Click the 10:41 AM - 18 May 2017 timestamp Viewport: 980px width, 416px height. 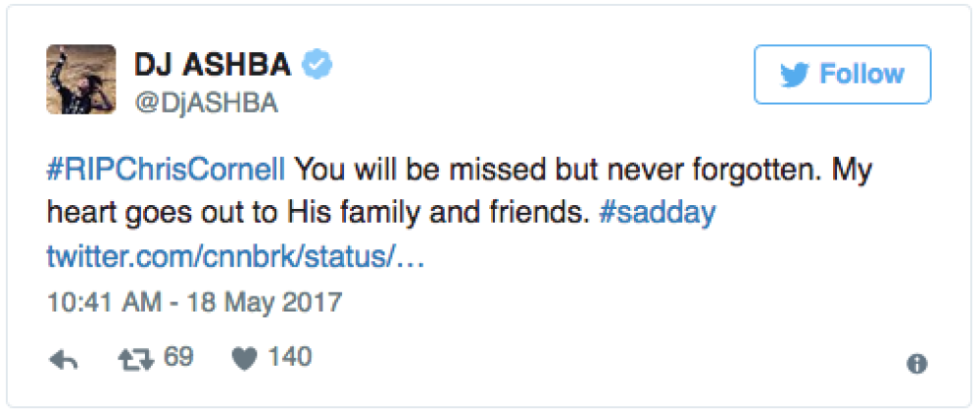[x=194, y=300]
